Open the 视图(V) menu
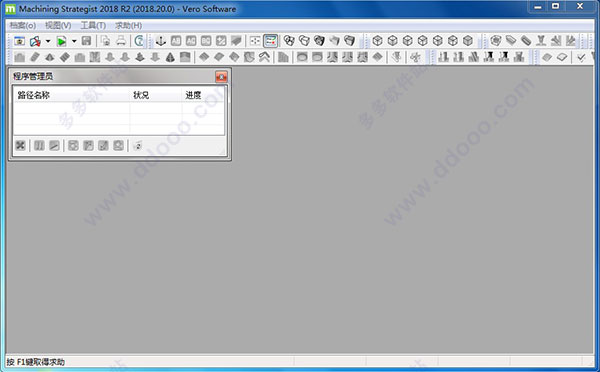The width and height of the screenshot is (600, 372). pos(58,26)
